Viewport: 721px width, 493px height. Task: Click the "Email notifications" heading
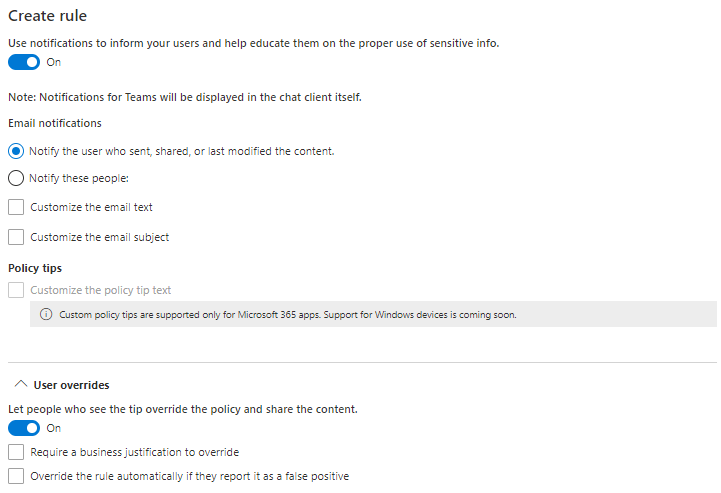[x=54, y=123]
